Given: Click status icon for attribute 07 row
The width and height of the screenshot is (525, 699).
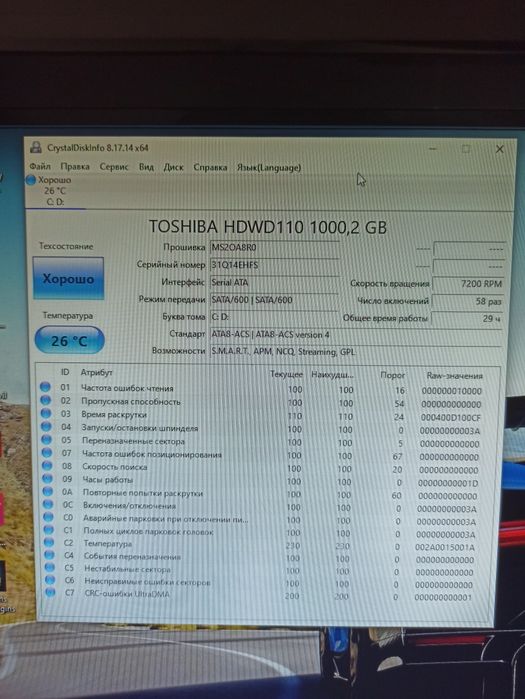Looking at the screenshot, I should pyautogui.click(x=47, y=452).
